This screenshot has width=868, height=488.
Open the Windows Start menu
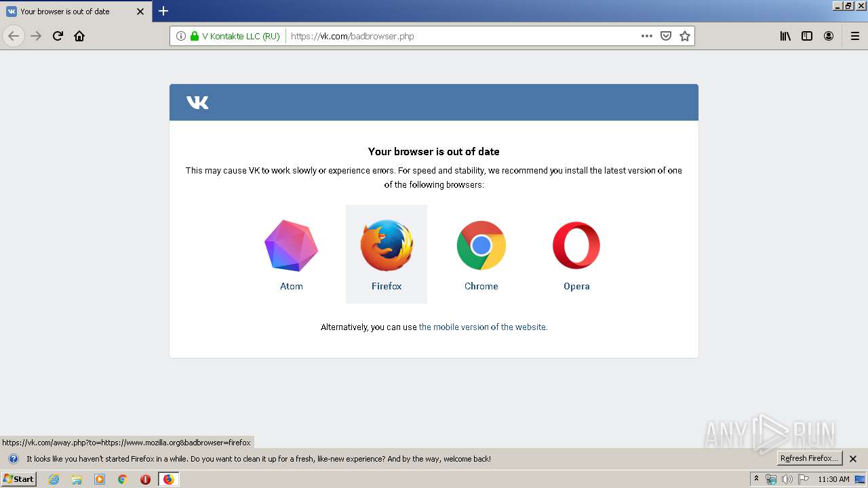[x=18, y=479]
